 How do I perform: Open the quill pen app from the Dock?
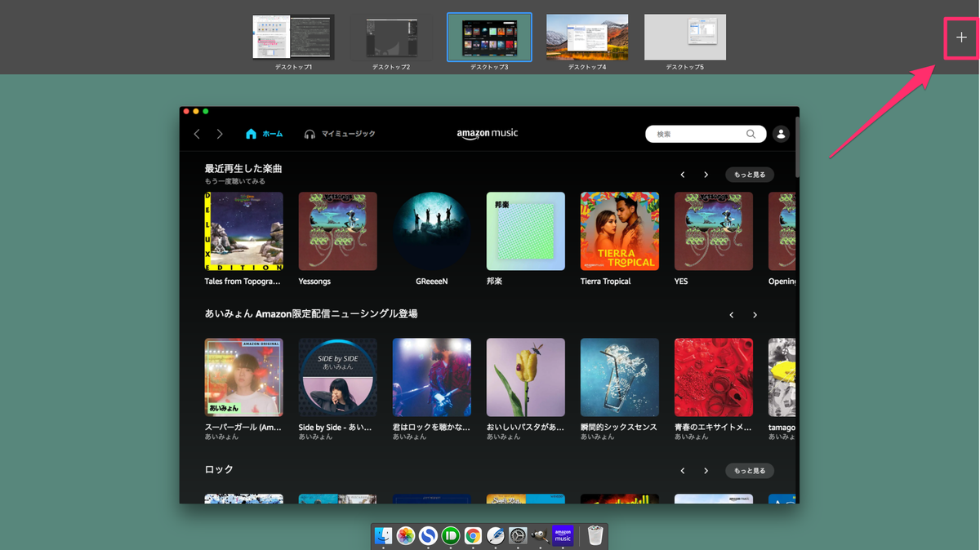[495, 536]
